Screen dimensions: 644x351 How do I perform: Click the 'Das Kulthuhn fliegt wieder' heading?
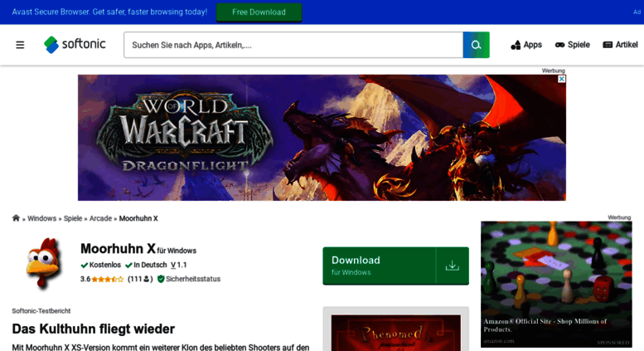pos(93,329)
